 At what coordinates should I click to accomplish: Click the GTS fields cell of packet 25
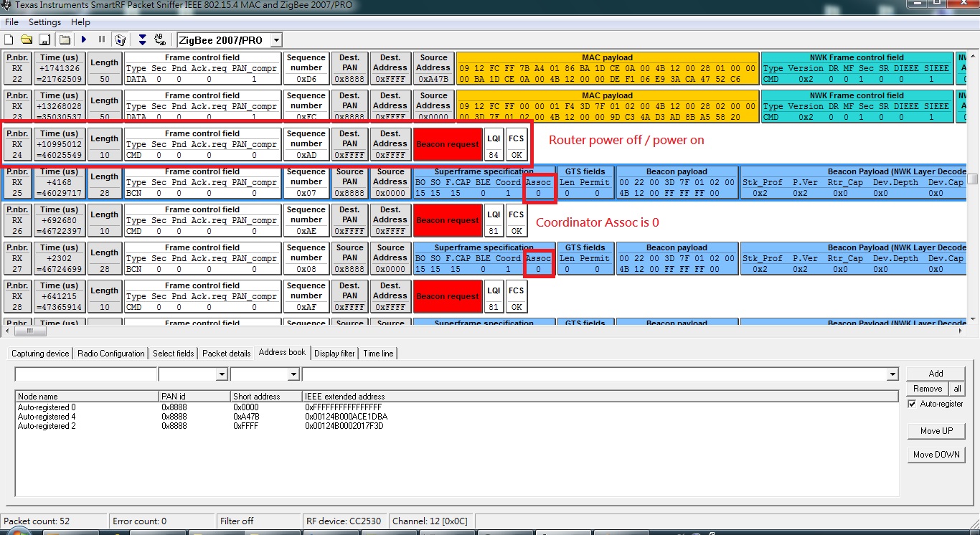tap(585, 183)
